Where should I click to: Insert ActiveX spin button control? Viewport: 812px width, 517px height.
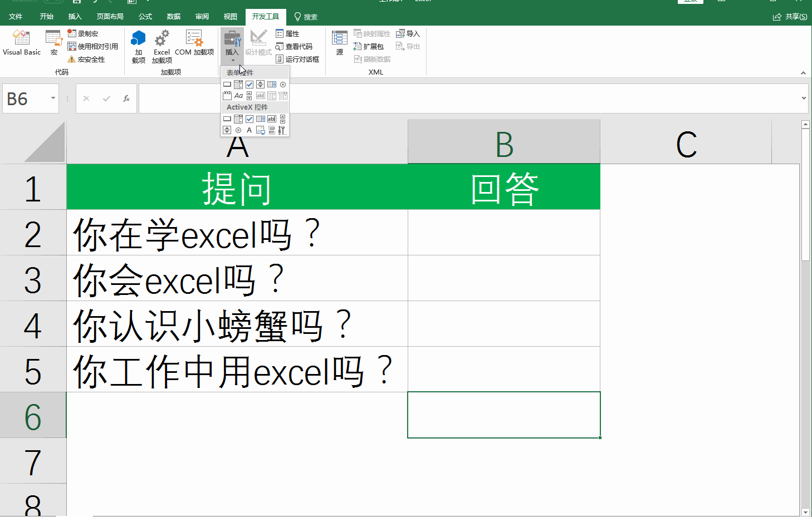tap(227, 130)
